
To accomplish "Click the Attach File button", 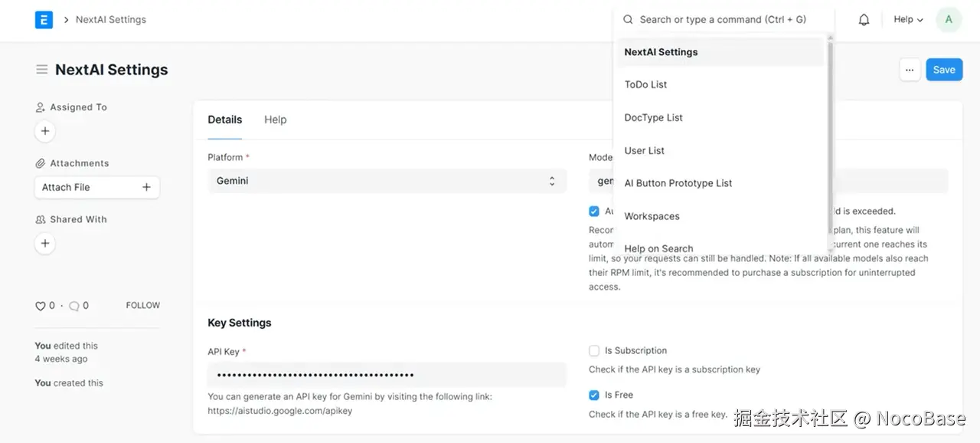I will point(96,187).
